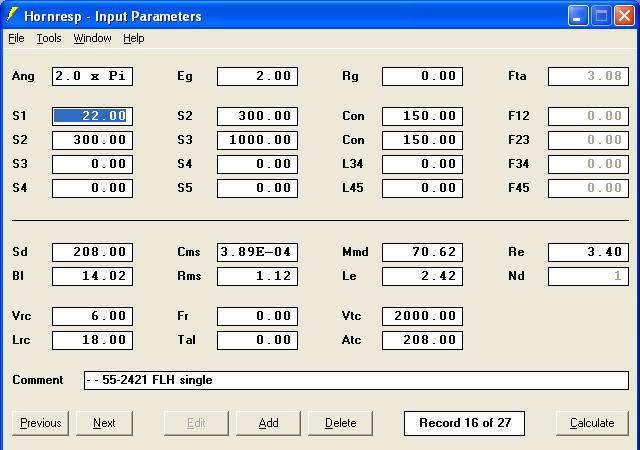Select the Eg input field
The width and height of the screenshot is (640, 450).
pos(258,76)
